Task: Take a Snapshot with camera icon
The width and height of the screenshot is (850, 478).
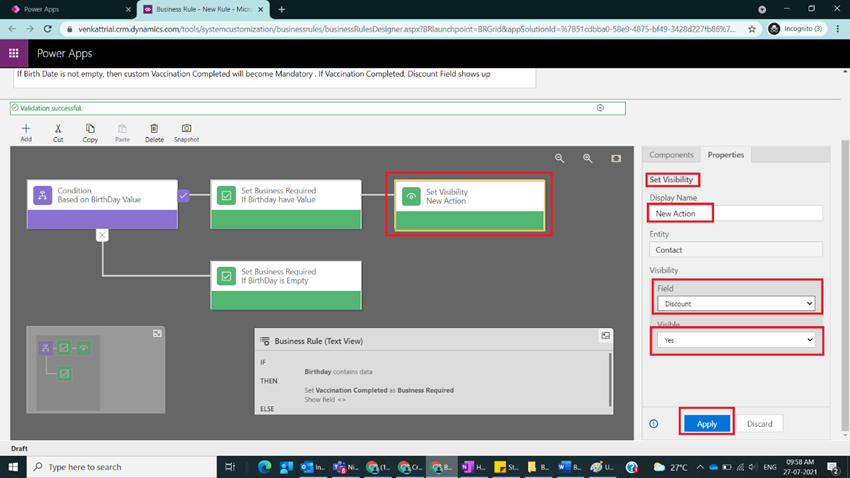Action: pos(186,132)
